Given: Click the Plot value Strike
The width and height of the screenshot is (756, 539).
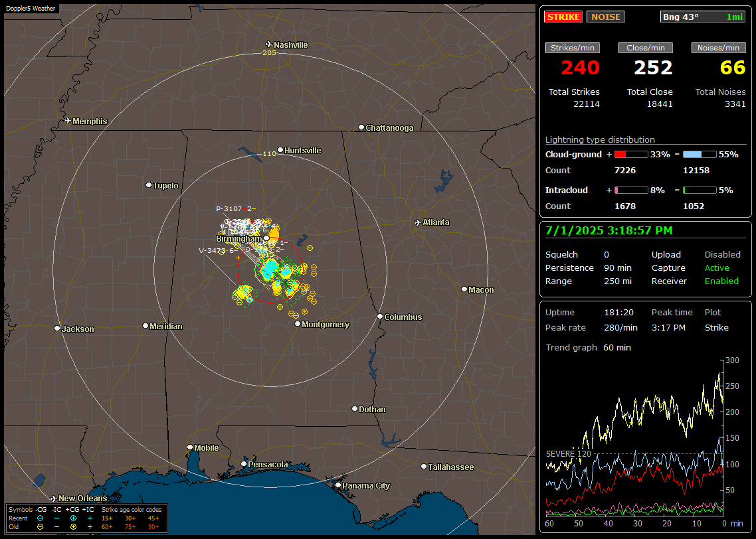Looking at the screenshot, I should coord(717,327).
